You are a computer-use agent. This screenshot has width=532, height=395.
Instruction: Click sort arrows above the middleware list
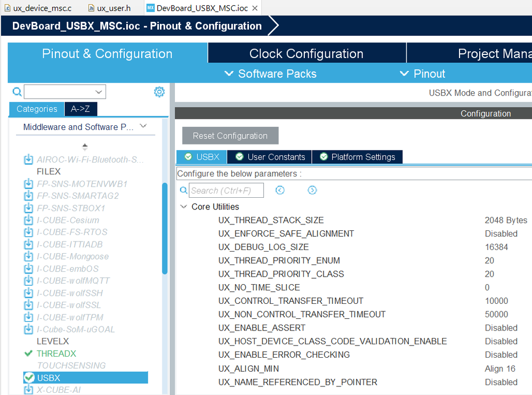(x=85, y=147)
